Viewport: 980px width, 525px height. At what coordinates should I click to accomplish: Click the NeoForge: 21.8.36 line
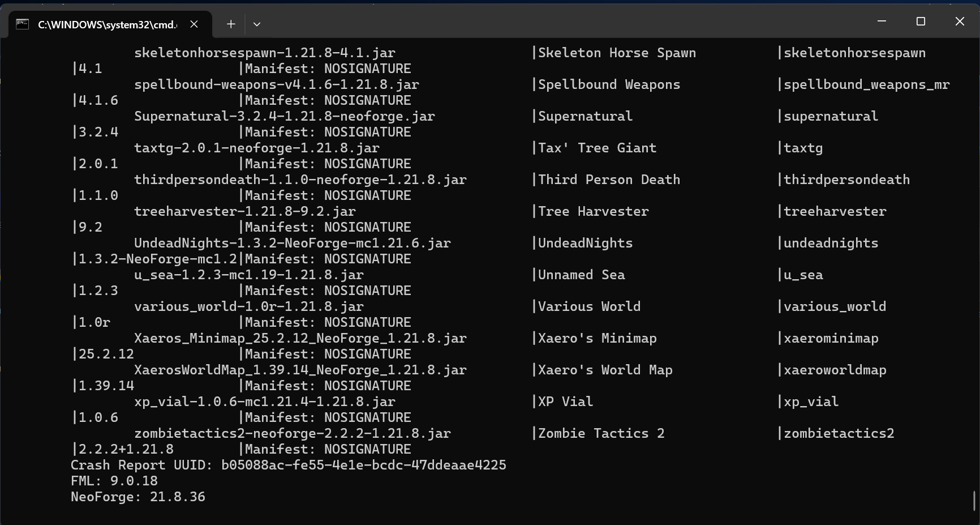click(x=138, y=497)
